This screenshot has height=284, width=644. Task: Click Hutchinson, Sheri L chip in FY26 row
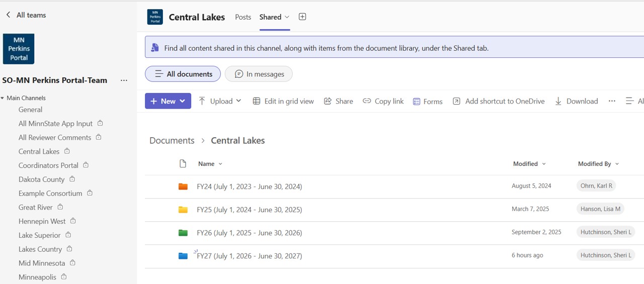(606, 232)
